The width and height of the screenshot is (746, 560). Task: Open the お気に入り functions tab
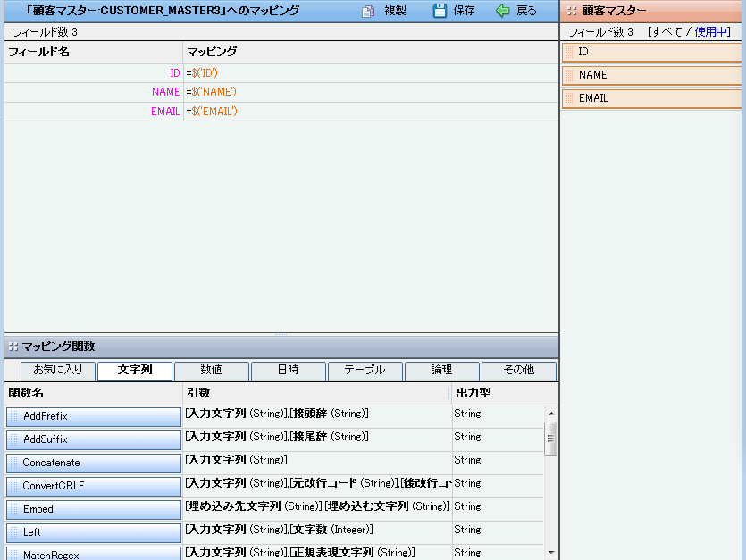tap(58, 371)
